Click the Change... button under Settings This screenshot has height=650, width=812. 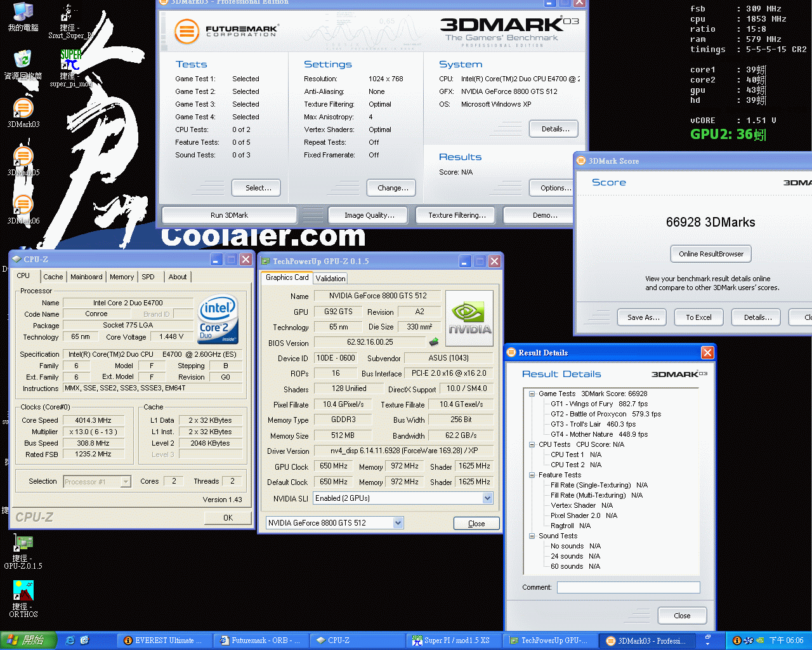point(393,188)
